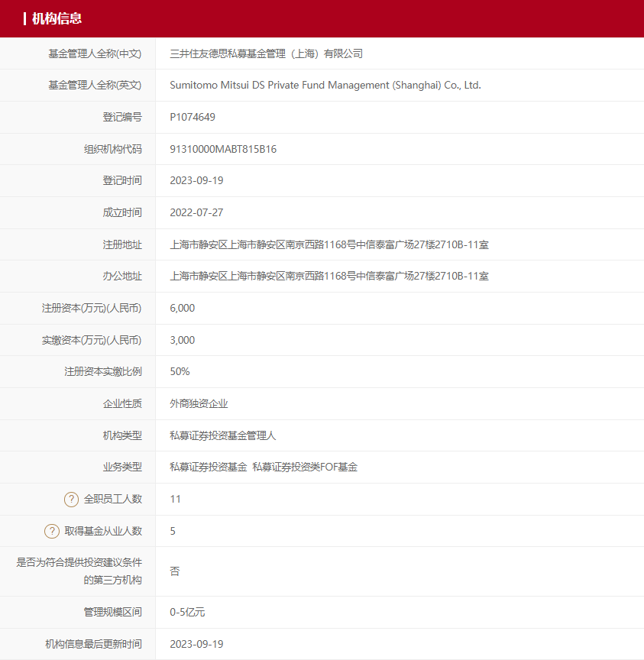Viewport: 644px width, 660px height.
Task: Click the label 登记编号
Action: click(122, 117)
